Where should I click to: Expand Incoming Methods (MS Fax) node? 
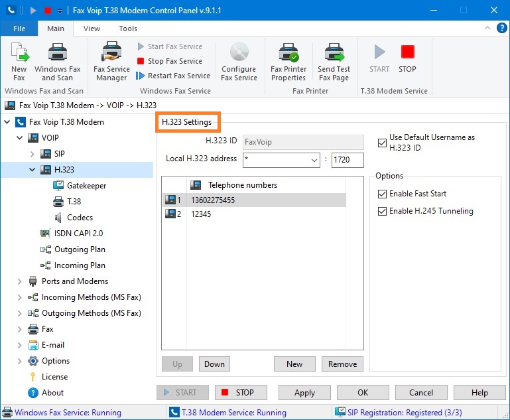click(20, 297)
